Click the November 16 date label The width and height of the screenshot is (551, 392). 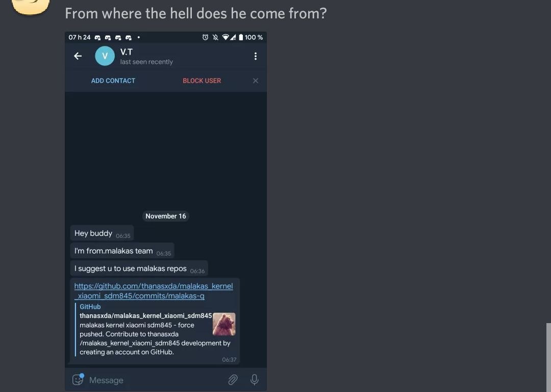pyautogui.click(x=165, y=216)
